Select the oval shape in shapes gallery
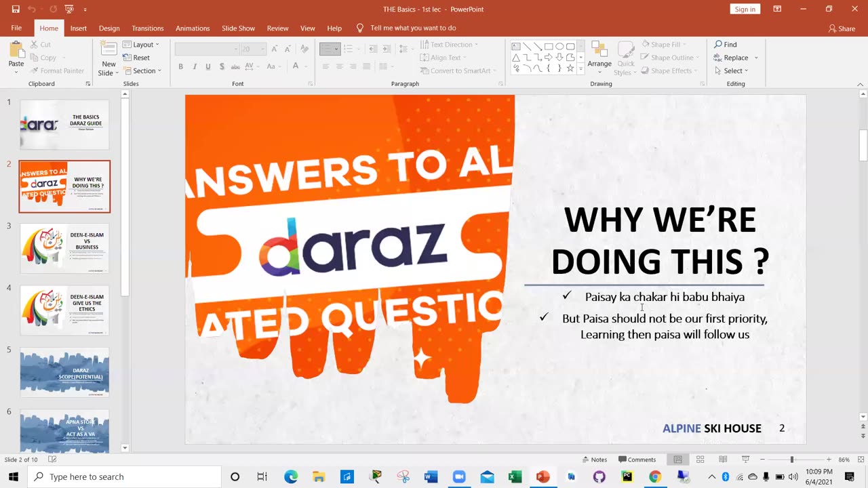Image resolution: width=868 pixels, height=488 pixels. coord(559,47)
